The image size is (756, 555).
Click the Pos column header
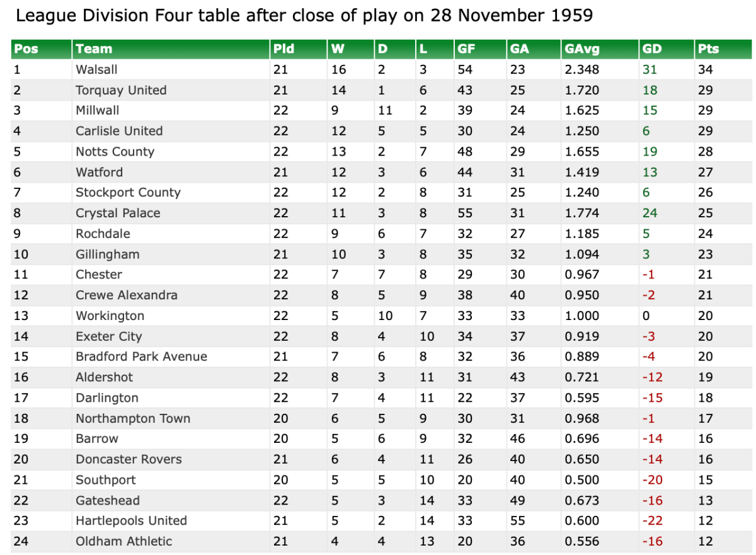[x=26, y=49]
